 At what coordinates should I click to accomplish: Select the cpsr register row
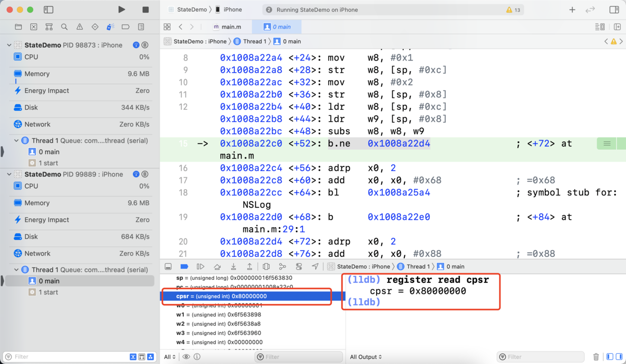(x=252, y=296)
